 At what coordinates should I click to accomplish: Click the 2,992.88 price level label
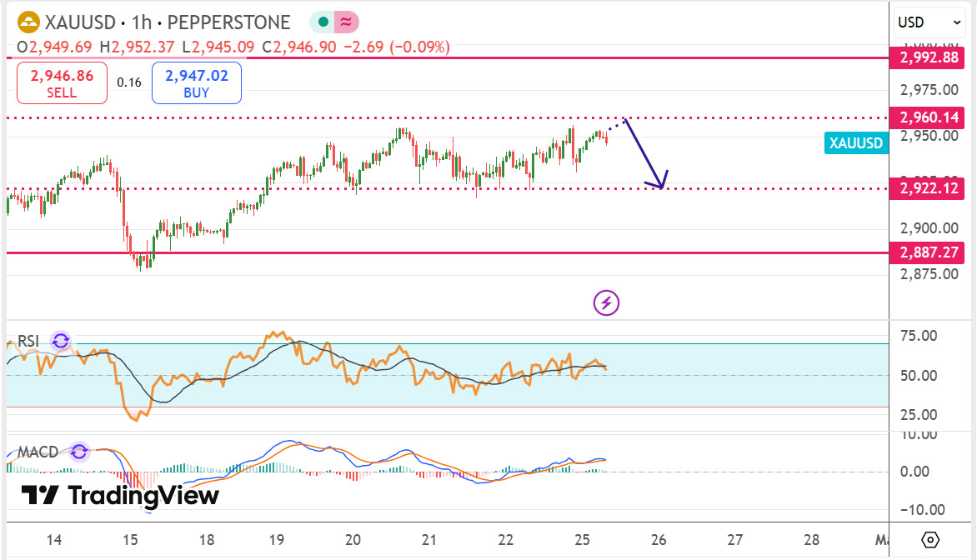pyautogui.click(x=928, y=58)
